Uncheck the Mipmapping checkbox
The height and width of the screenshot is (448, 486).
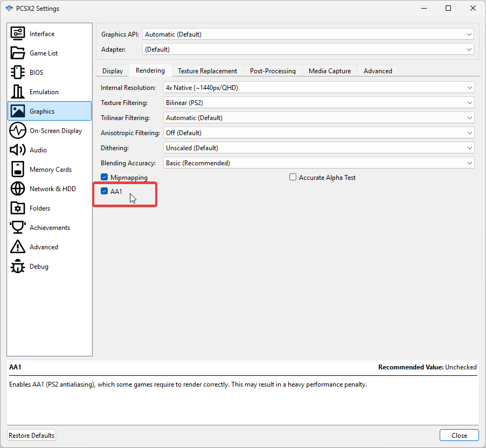click(105, 177)
